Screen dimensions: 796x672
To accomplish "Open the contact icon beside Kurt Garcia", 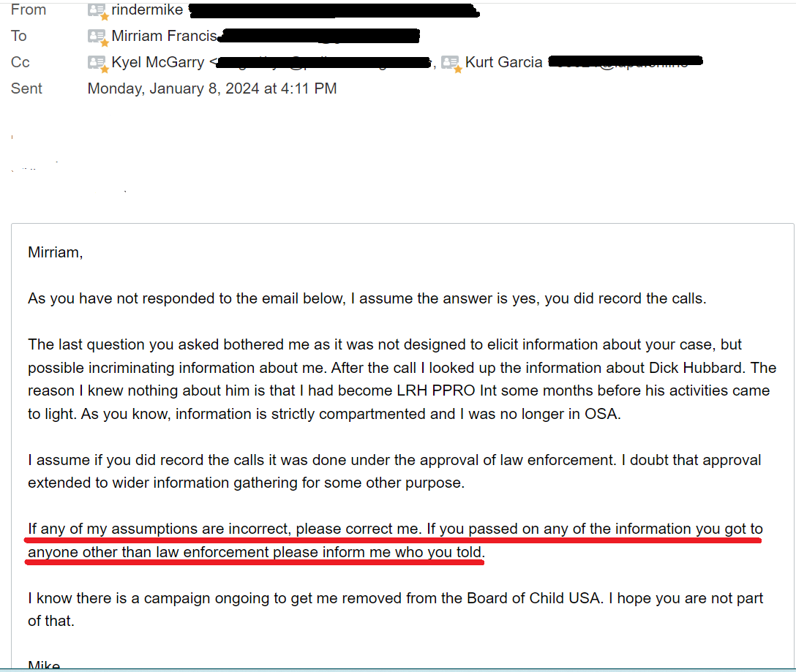I will point(451,63).
